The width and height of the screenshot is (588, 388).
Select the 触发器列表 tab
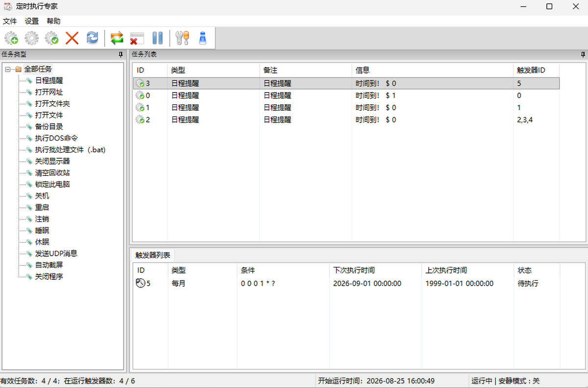pyautogui.click(x=153, y=255)
